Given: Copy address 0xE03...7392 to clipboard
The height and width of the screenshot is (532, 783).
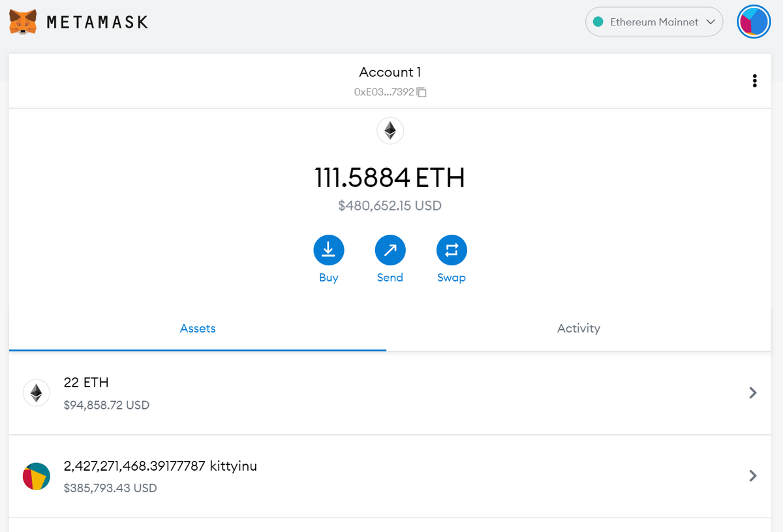Looking at the screenshot, I should 390,92.
